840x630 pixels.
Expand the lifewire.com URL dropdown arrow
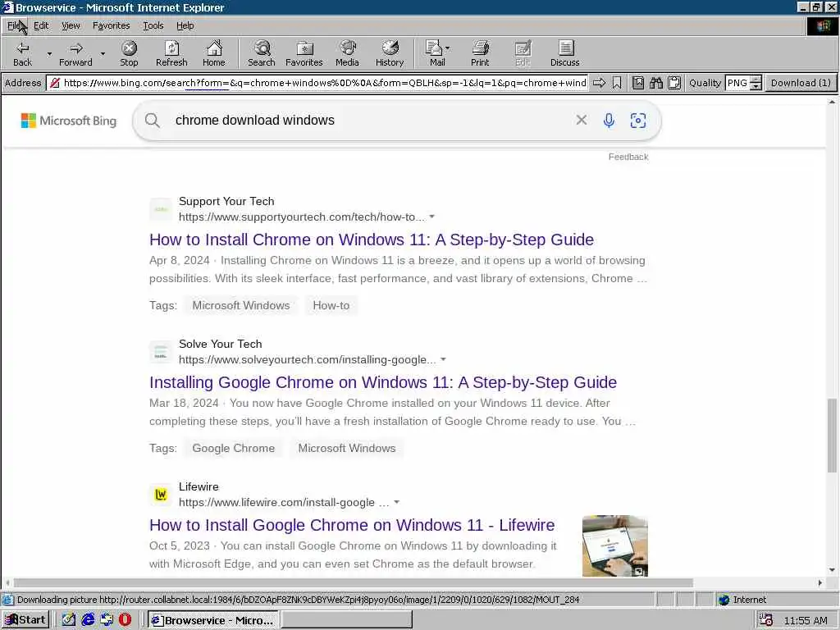coord(396,503)
